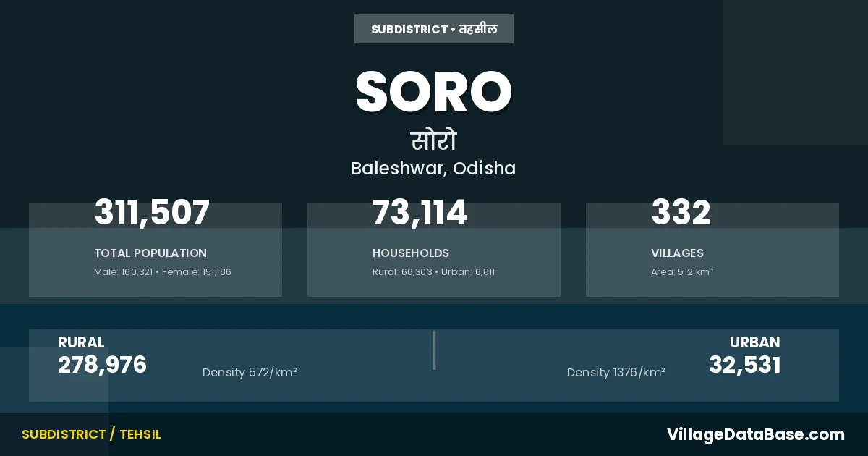Open the VillageDataBase.com link
This screenshot has width=868, height=456.
[755, 434]
